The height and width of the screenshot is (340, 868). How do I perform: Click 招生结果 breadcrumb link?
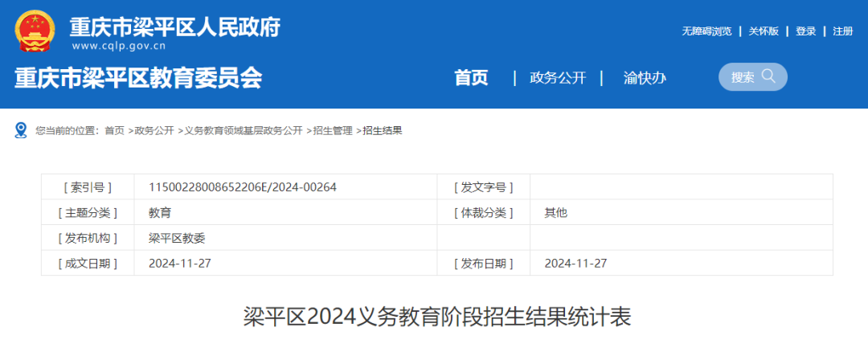click(383, 130)
